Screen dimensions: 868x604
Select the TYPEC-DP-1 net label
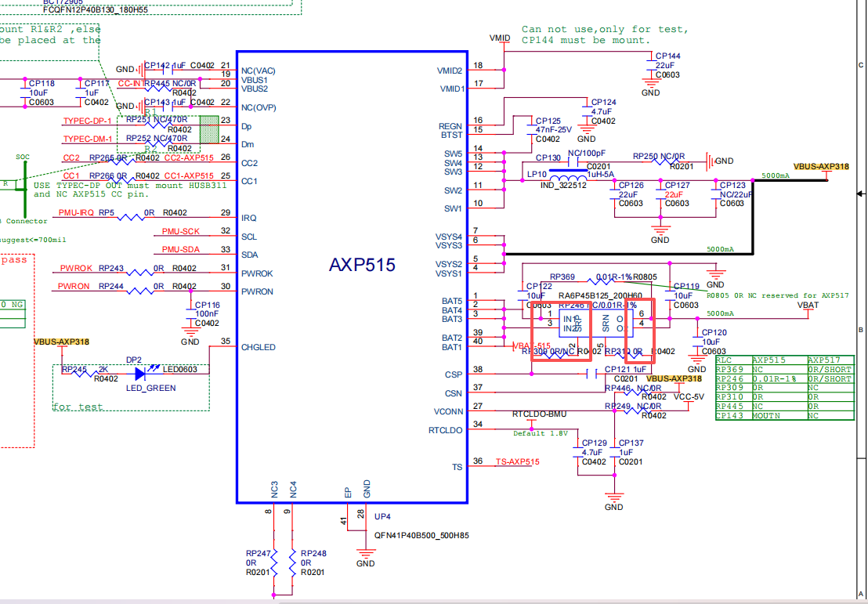pyautogui.click(x=87, y=121)
